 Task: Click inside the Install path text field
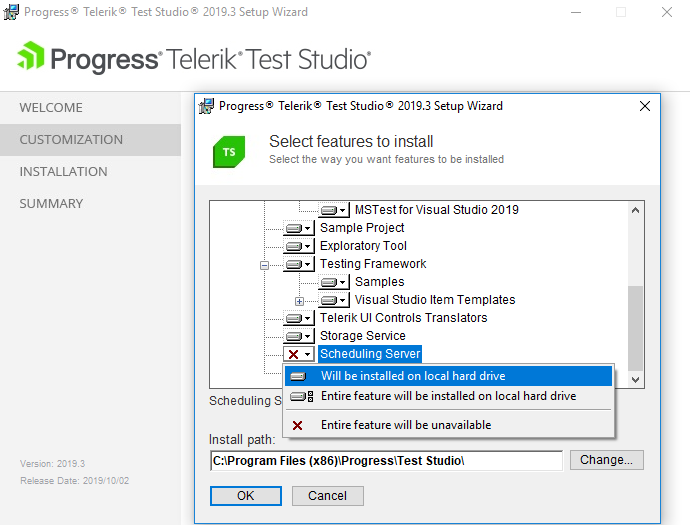pos(386,461)
